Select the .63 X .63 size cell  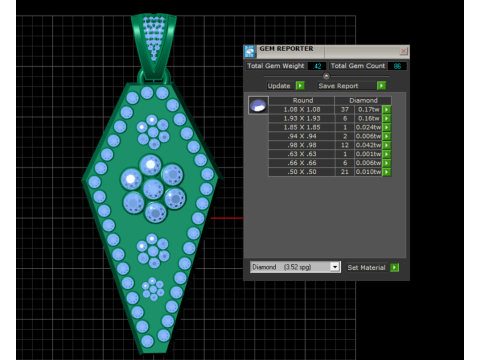coord(302,154)
